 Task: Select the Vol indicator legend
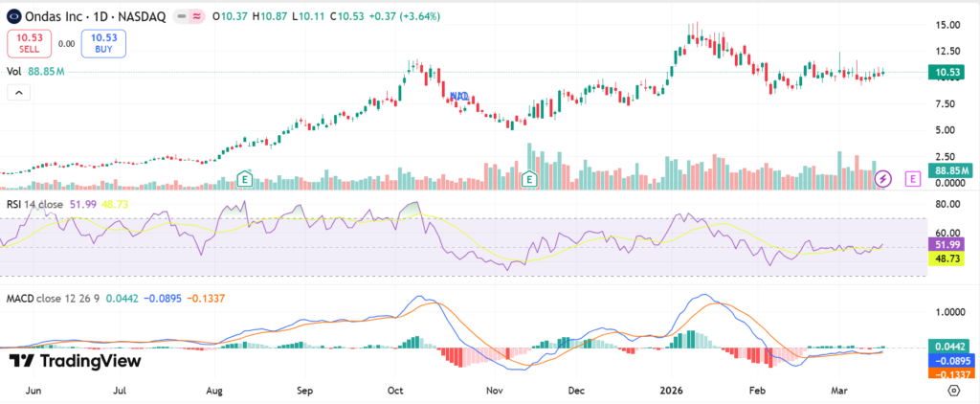pyautogui.click(x=35, y=72)
